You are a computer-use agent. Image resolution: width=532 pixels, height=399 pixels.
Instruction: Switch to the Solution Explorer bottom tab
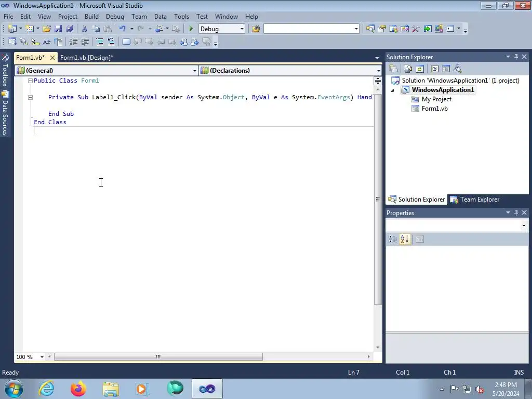(417, 199)
